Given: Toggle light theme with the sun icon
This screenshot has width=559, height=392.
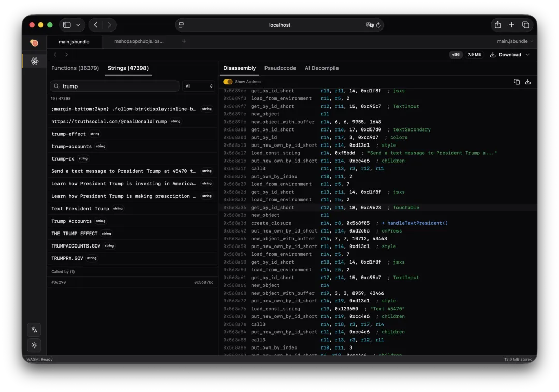Looking at the screenshot, I should pos(34,345).
